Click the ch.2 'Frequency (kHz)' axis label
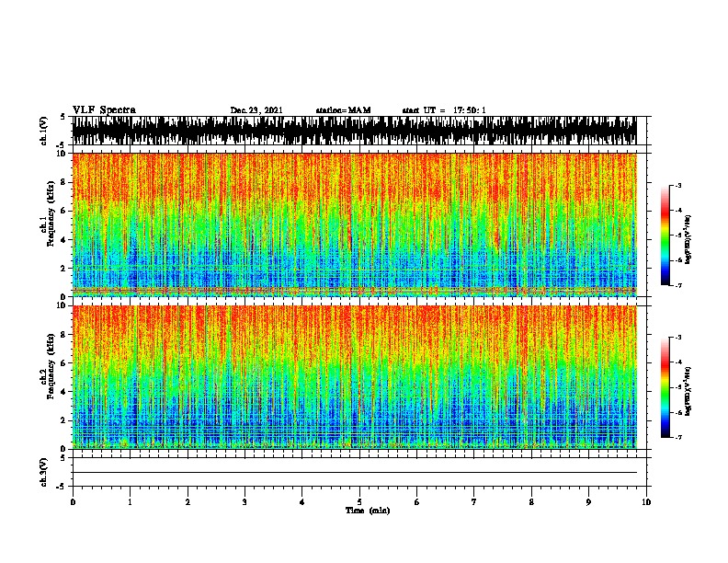Screen dimensions: 728x563 pos(51,366)
